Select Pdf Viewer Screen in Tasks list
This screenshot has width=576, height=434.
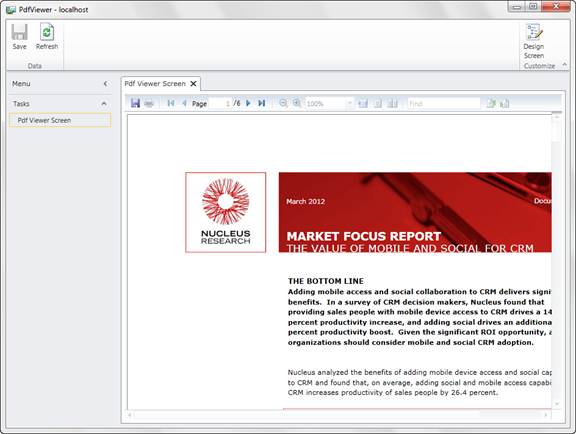coord(60,120)
